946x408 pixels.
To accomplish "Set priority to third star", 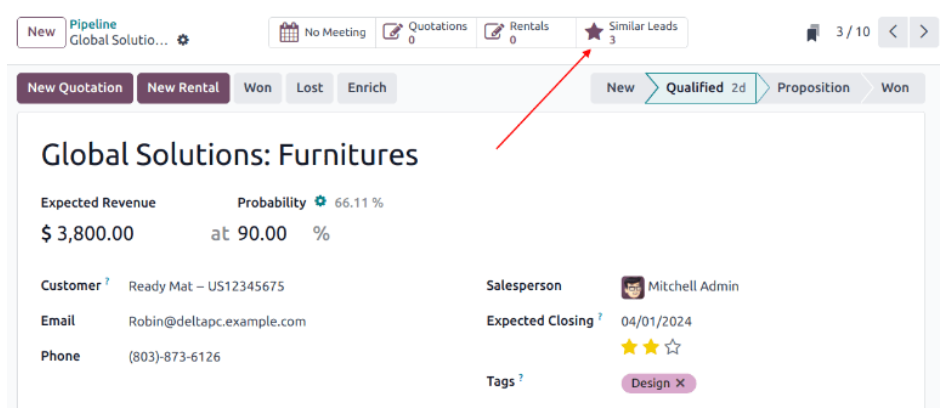I will pyautogui.click(x=673, y=347).
